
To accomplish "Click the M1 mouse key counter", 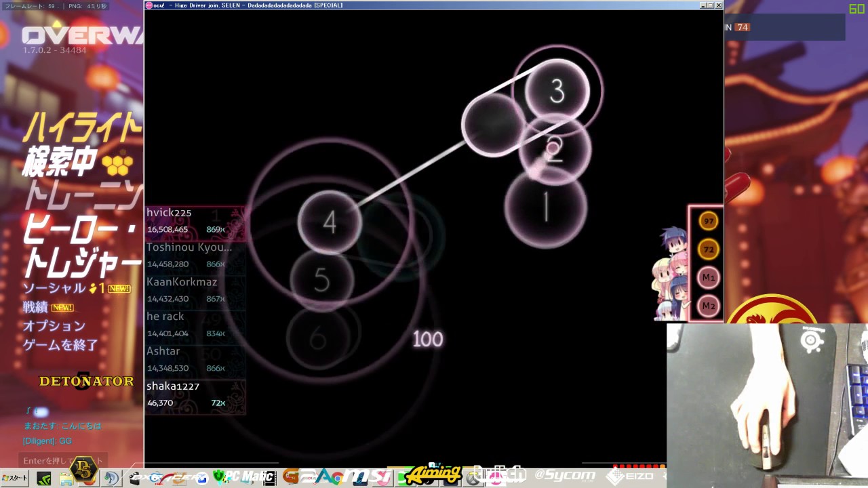I will [709, 277].
